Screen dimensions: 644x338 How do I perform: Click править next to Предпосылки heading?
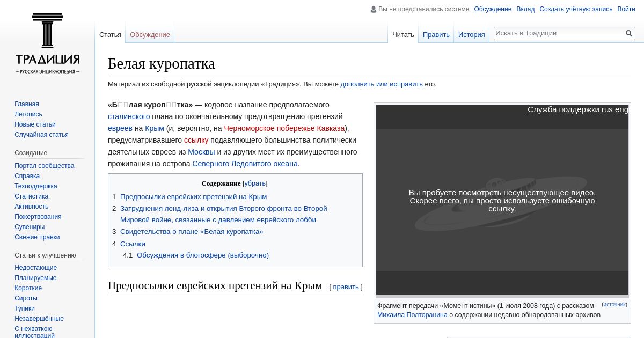tap(346, 287)
